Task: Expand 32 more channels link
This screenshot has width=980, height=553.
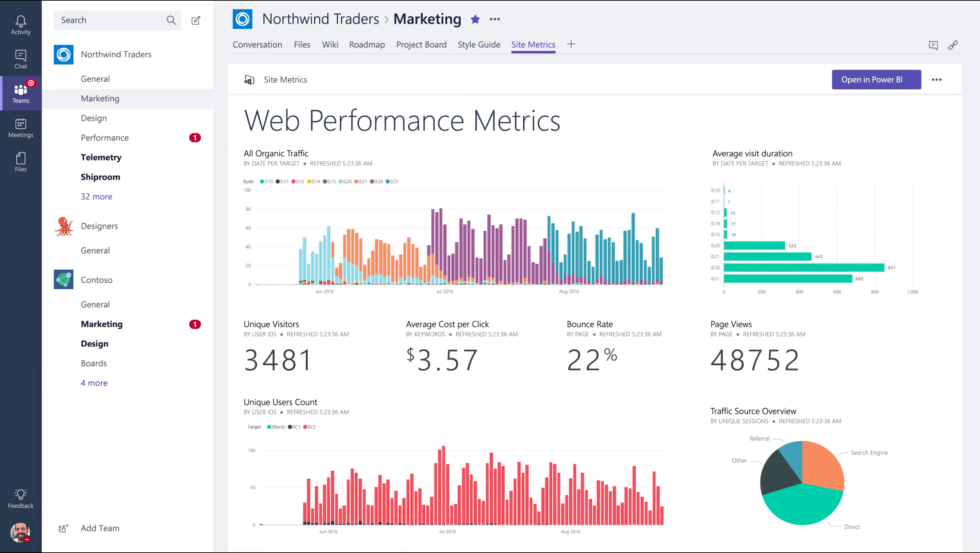Action: pos(96,196)
